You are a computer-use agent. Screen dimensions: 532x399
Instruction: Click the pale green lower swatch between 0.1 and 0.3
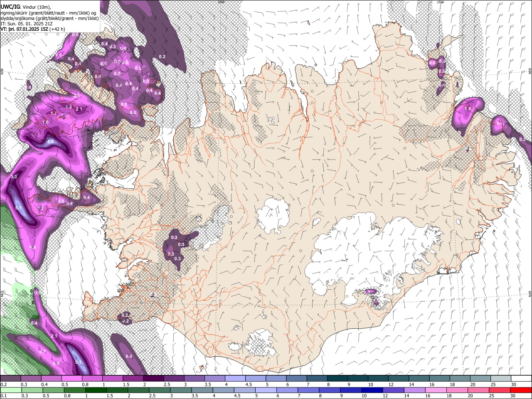(10, 390)
